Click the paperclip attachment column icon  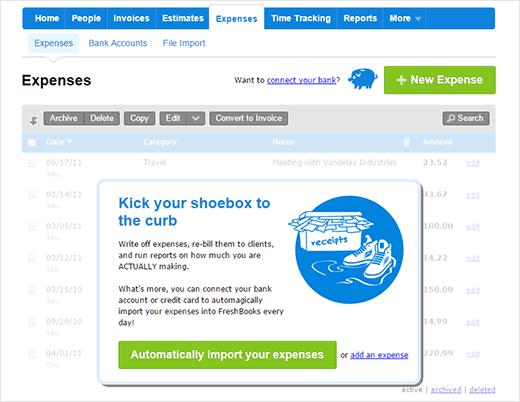(406, 142)
